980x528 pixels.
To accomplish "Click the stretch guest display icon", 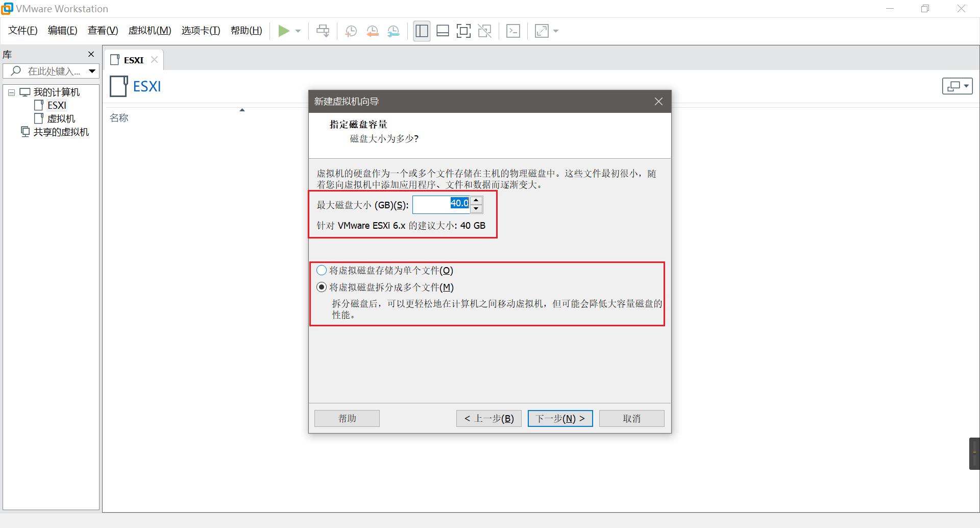I will click(542, 31).
